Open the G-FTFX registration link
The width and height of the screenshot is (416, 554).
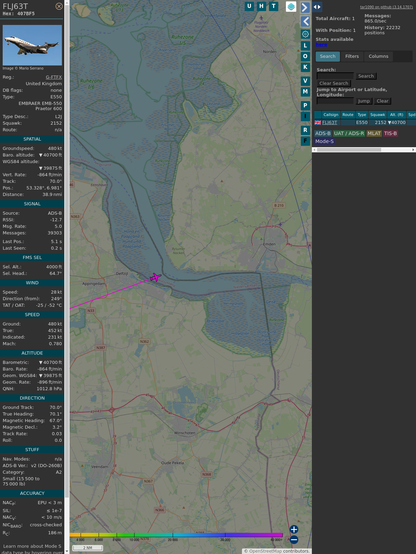pyautogui.click(x=54, y=77)
